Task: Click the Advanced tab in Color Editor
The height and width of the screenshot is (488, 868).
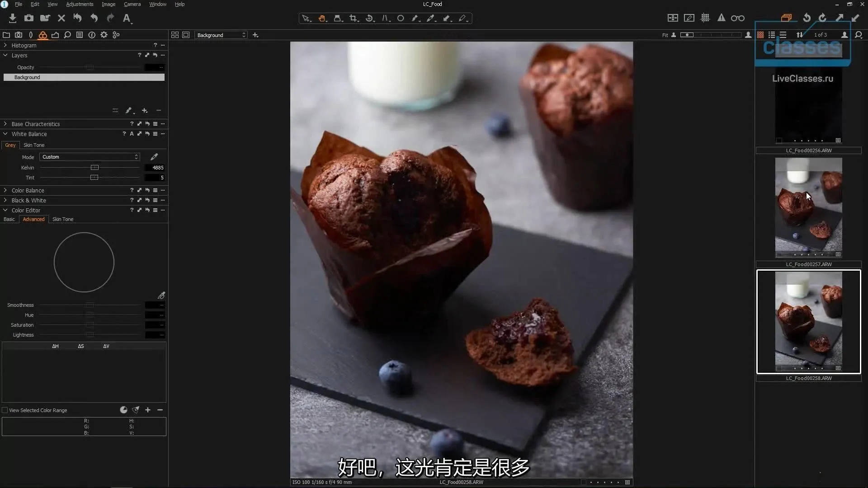Action: point(33,219)
